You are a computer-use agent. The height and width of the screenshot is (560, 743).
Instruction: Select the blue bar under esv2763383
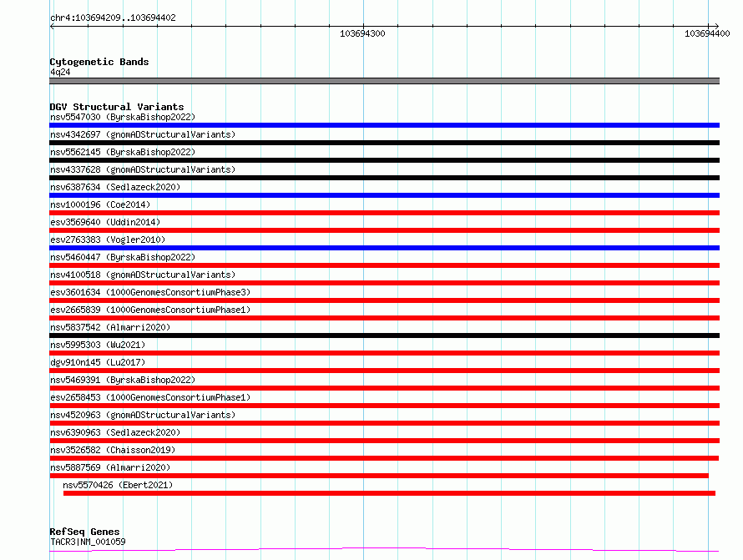click(384, 248)
